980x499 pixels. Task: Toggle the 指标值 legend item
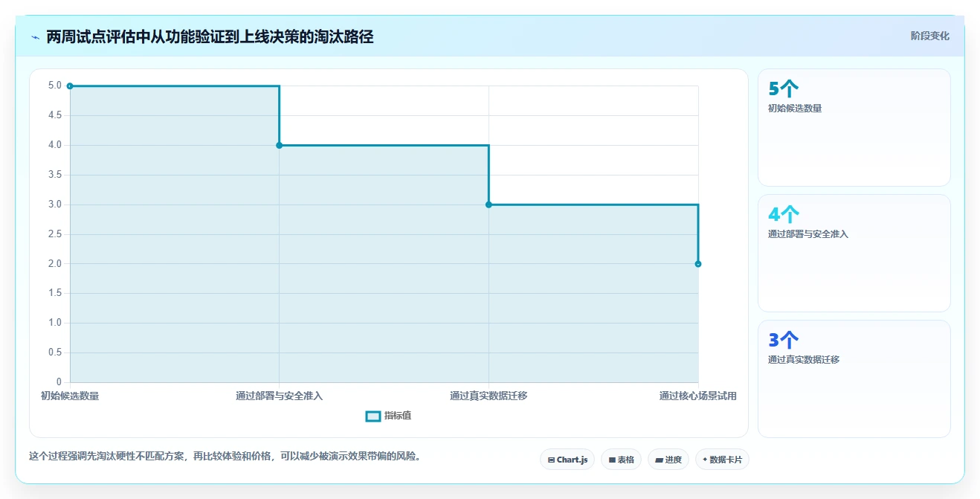coord(389,416)
